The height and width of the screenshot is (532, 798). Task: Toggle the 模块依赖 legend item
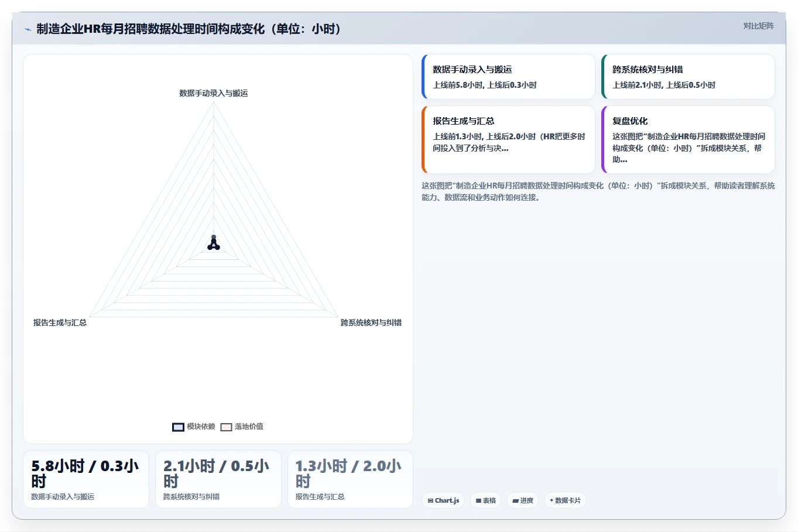[194, 427]
